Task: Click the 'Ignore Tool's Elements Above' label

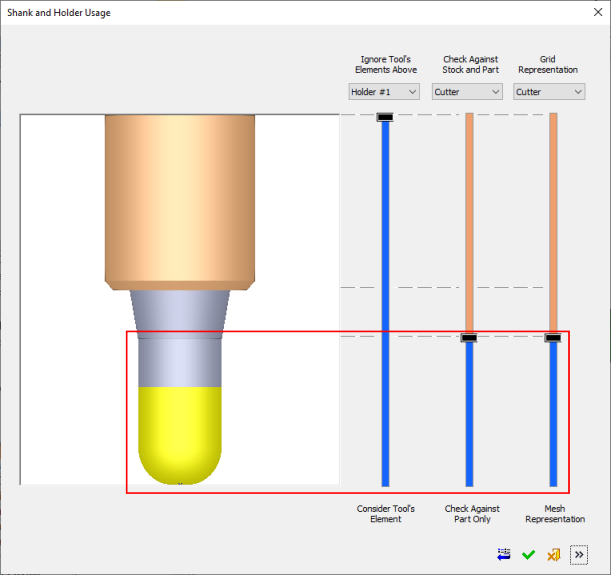Action: tap(386, 65)
